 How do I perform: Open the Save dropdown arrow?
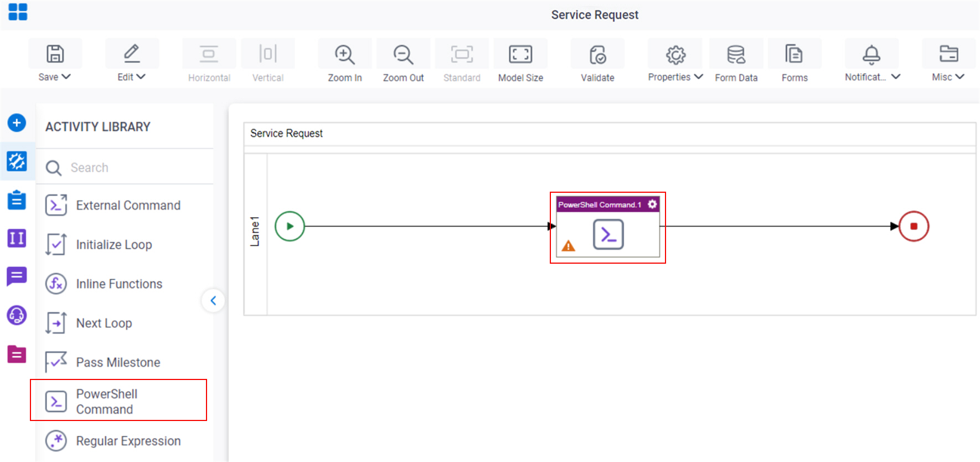coord(66,76)
